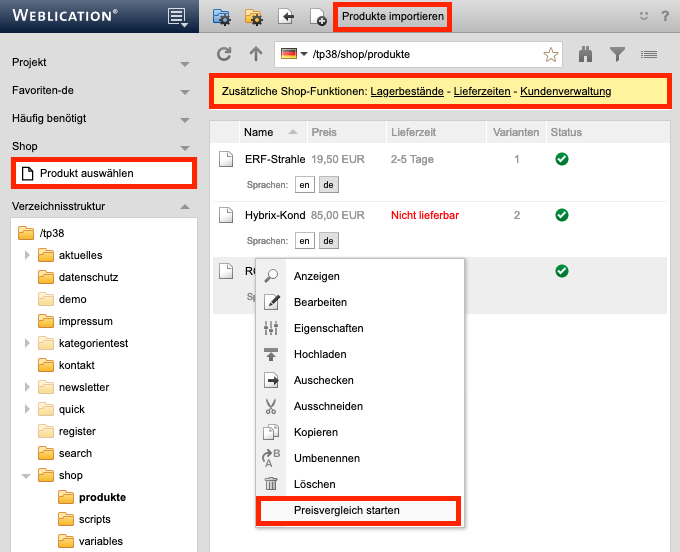Screen dimensions: 680x552
Task: Toggle 'de' language for Hybrix-Kond product
Action: coord(328,240)
